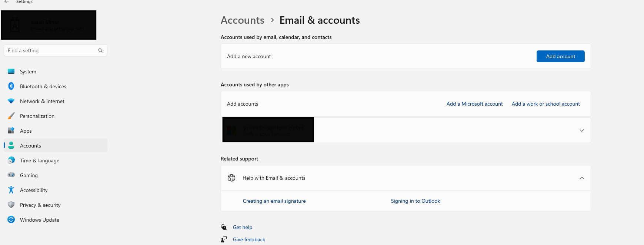The width and height of the screenshot is (644, 245).
Task: Click the Give feedback person icon
Action: (x=224, y=239)
